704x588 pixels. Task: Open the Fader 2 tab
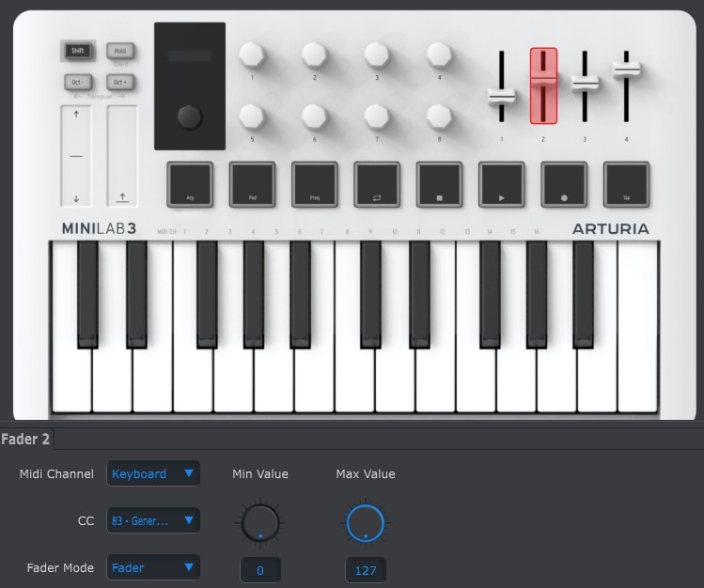coord(26,439)
